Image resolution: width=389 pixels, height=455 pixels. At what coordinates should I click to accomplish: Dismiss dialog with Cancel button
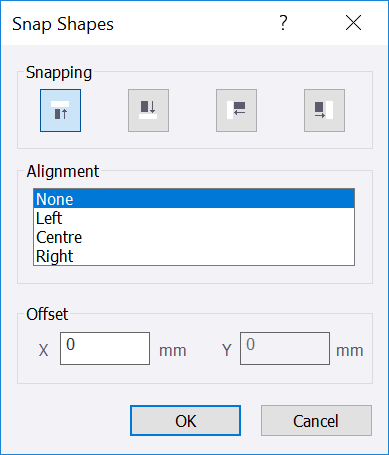(x=316, y=421)
